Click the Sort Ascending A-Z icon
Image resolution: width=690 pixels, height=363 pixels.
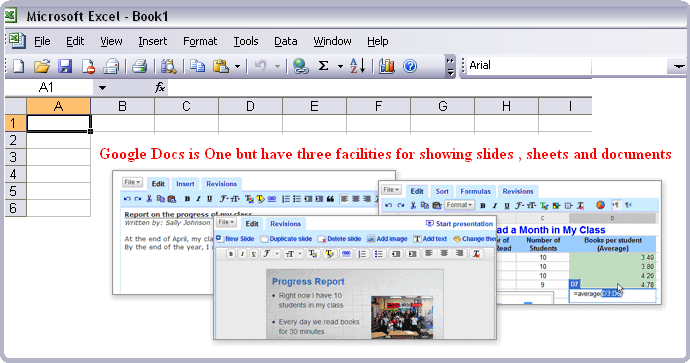(357, 66)
